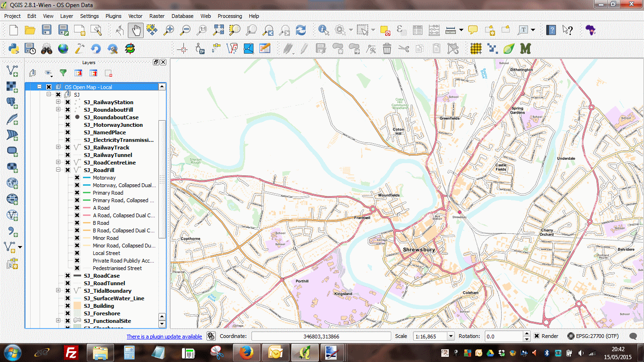Click the green M plugin icon
644x362 pixels.
(525, 49)
